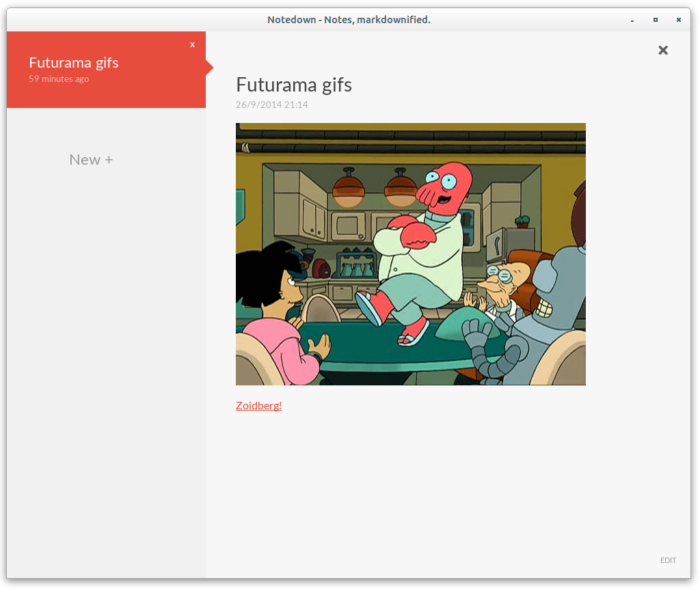Click the Zoidberg dancing gif image

coord(411,254)
